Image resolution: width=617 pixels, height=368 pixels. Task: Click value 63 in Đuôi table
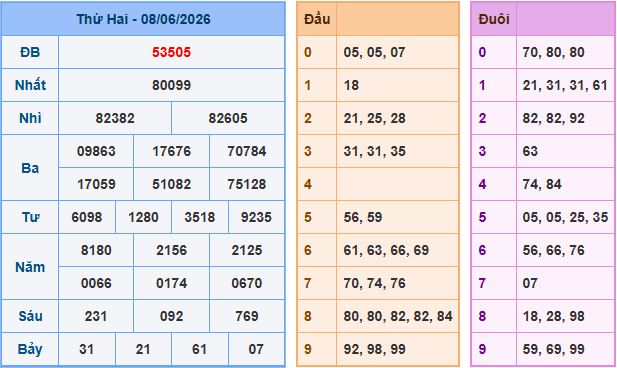530,151
